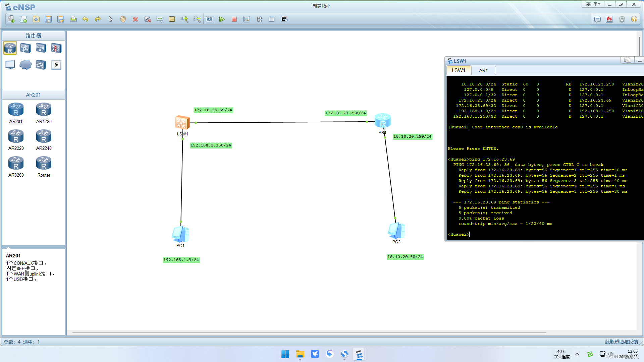Select the PC terminal device category icon
Screen dimensions: 644x362
(x=10, y=65)
